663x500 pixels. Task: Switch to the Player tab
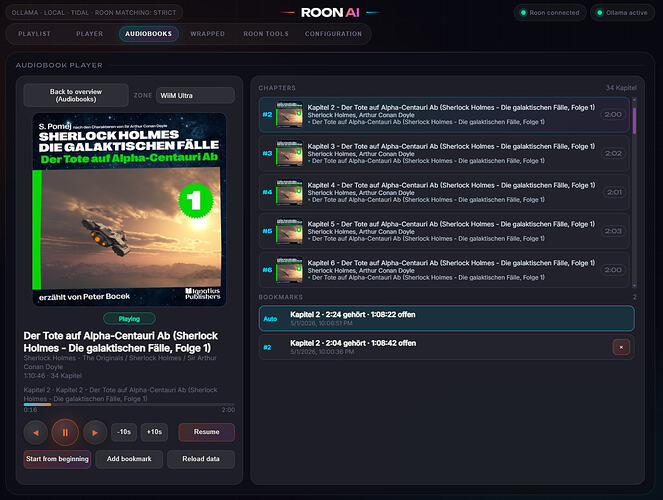tap(90, 34)
